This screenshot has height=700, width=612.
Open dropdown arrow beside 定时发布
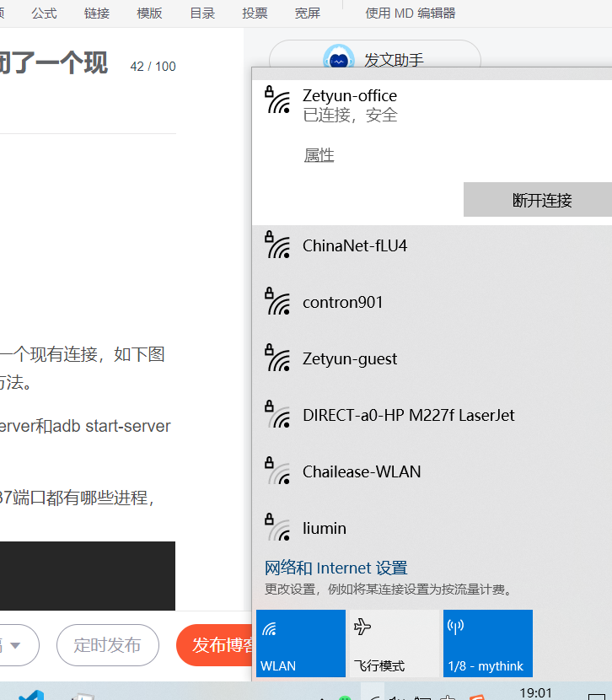(x=14, y=646)
